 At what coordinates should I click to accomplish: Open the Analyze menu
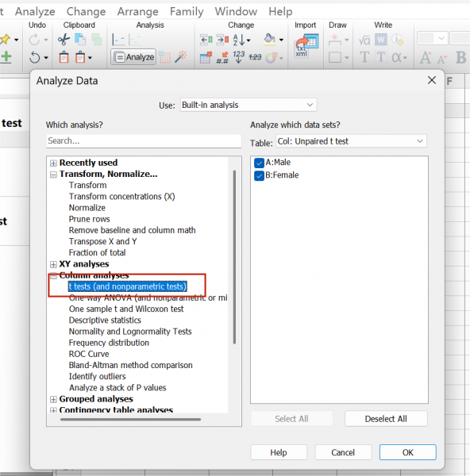(35, 12)
